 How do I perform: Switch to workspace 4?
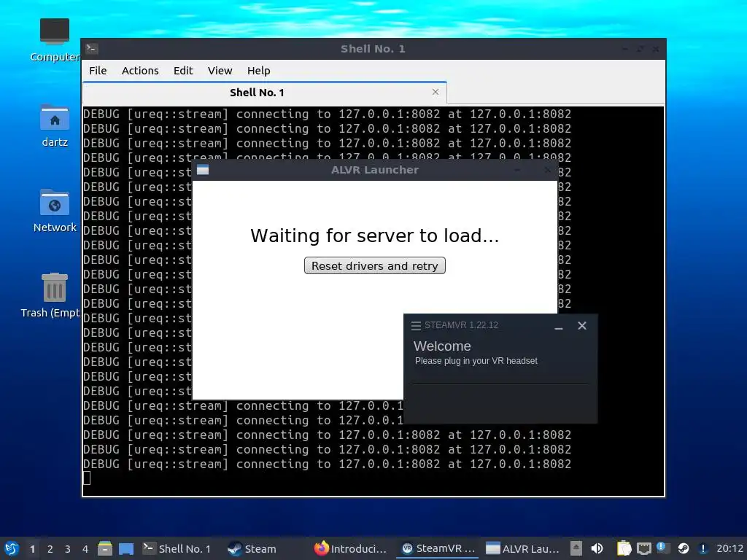pos(85,549)
